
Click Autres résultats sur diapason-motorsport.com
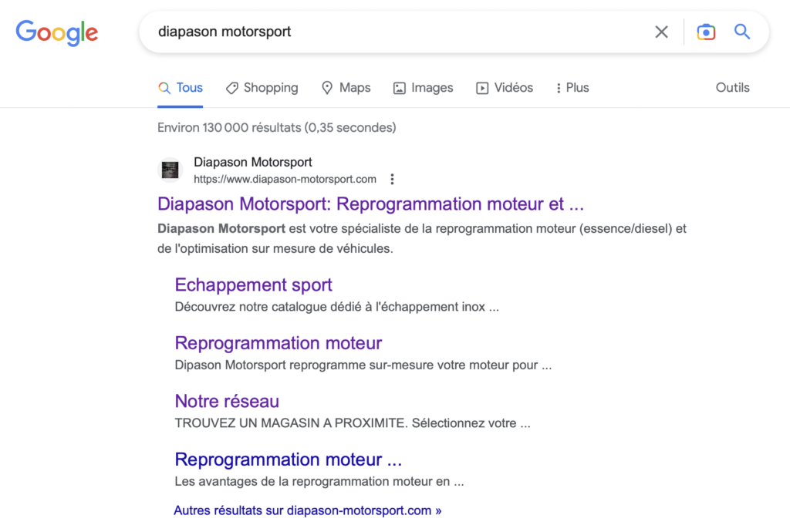click(x=308, y=510)
